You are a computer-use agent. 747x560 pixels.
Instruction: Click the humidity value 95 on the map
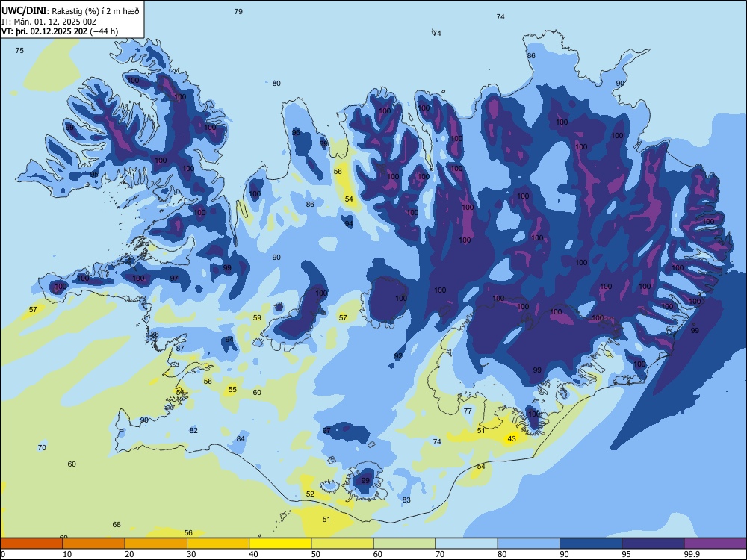coord(94,174)
